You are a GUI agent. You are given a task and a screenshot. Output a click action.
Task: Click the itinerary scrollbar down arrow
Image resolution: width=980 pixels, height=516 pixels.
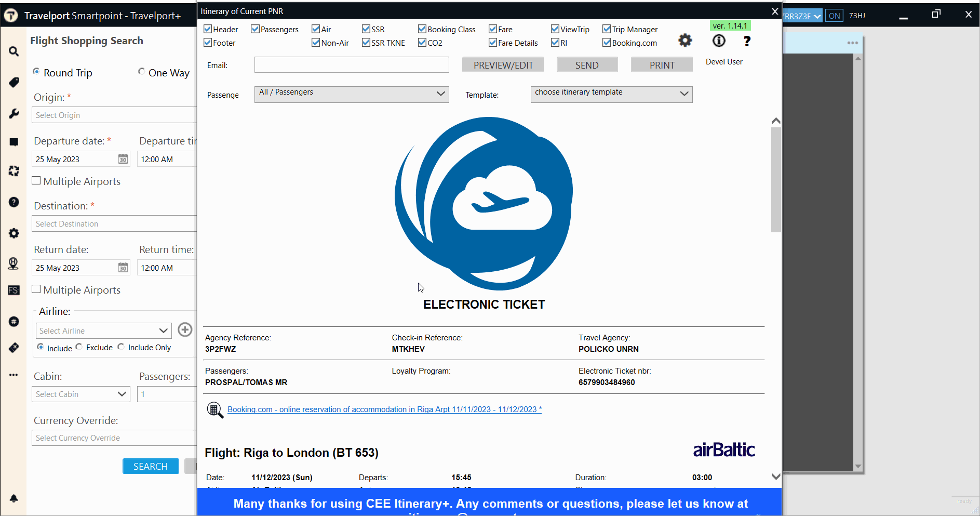pyautogui.click(x=776, y=477)
